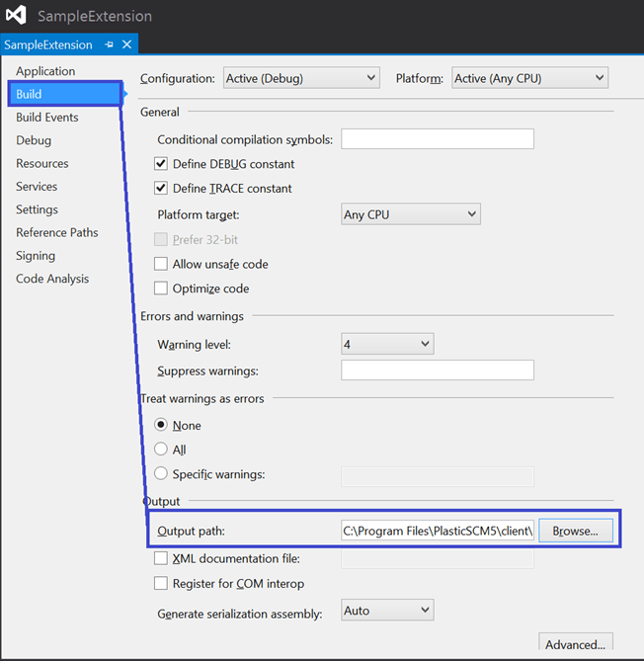Check Register for COM interop
Screen dimensions: 644x661
pos(161,583)
